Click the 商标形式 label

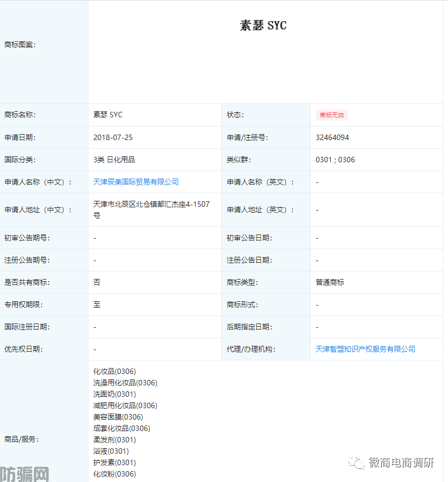tap(242, 305)
